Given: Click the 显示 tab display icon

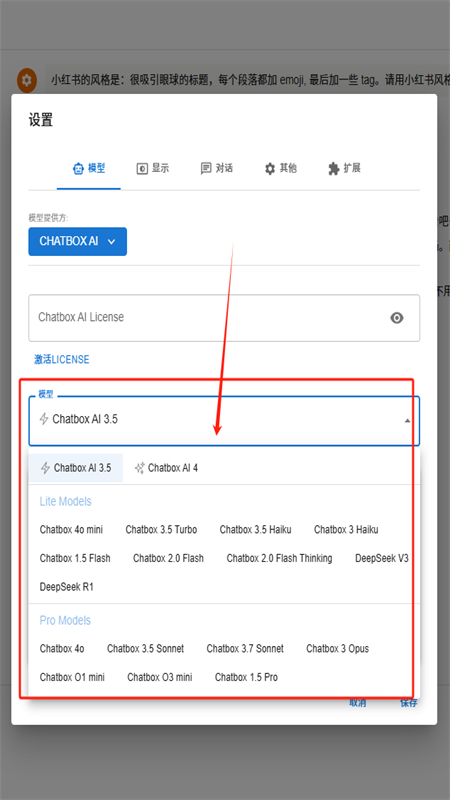Looking at the screenshot, I should coord(142,169).
